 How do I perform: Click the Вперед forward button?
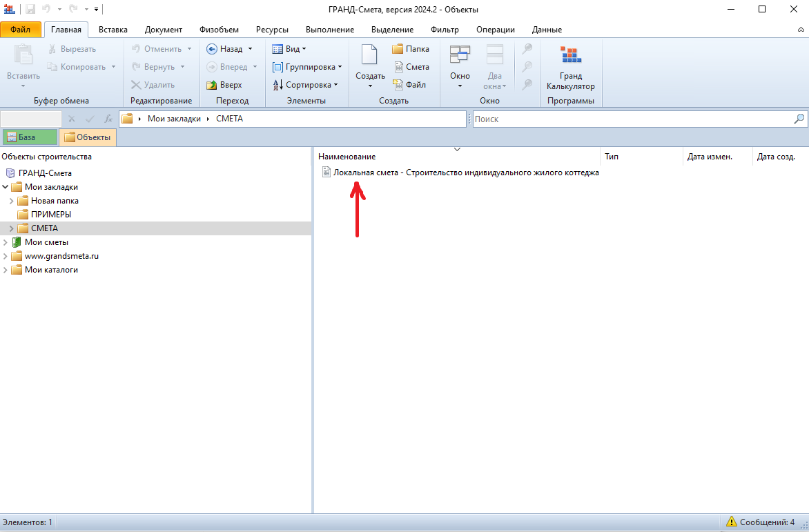(x=226, y=67)
